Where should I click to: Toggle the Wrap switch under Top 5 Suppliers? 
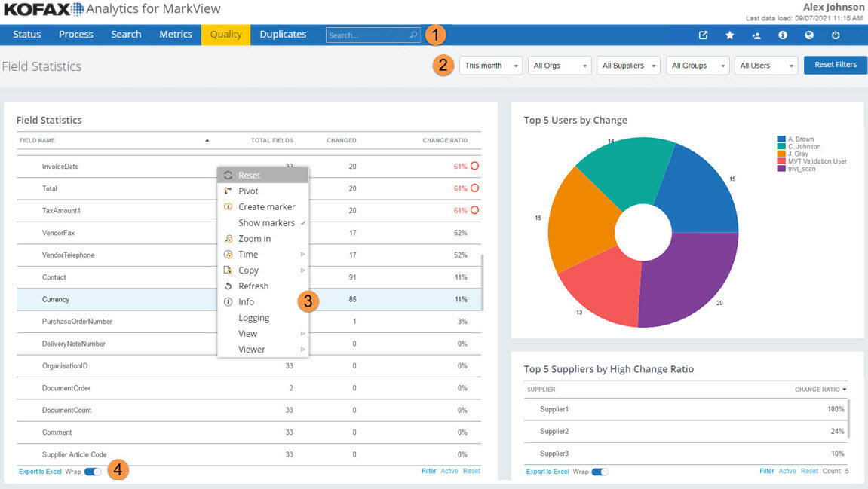click(x=600, y=472)
